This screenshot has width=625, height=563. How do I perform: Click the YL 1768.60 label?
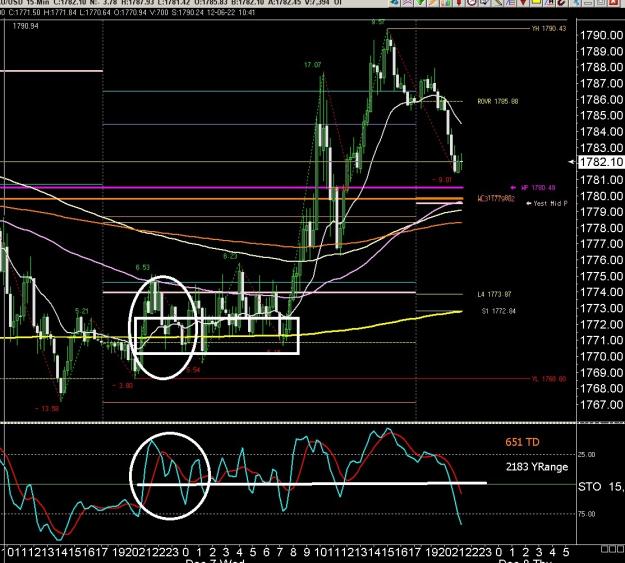click(549, 379)
